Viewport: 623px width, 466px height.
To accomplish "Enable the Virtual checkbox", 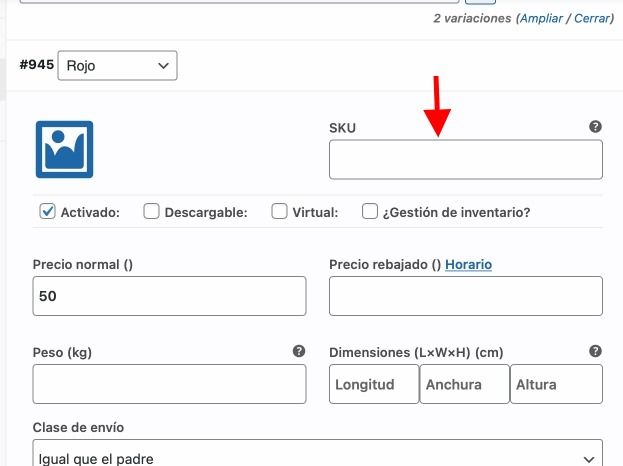I will pos(279,211).
